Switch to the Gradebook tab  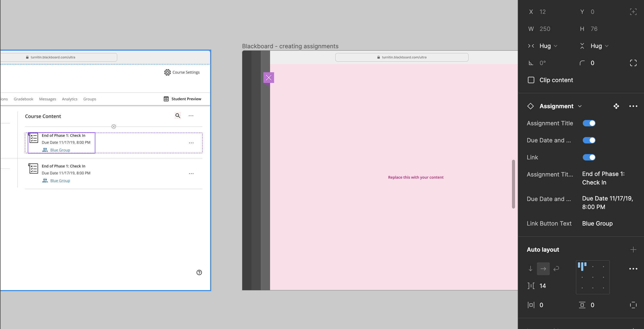point(23,99)
